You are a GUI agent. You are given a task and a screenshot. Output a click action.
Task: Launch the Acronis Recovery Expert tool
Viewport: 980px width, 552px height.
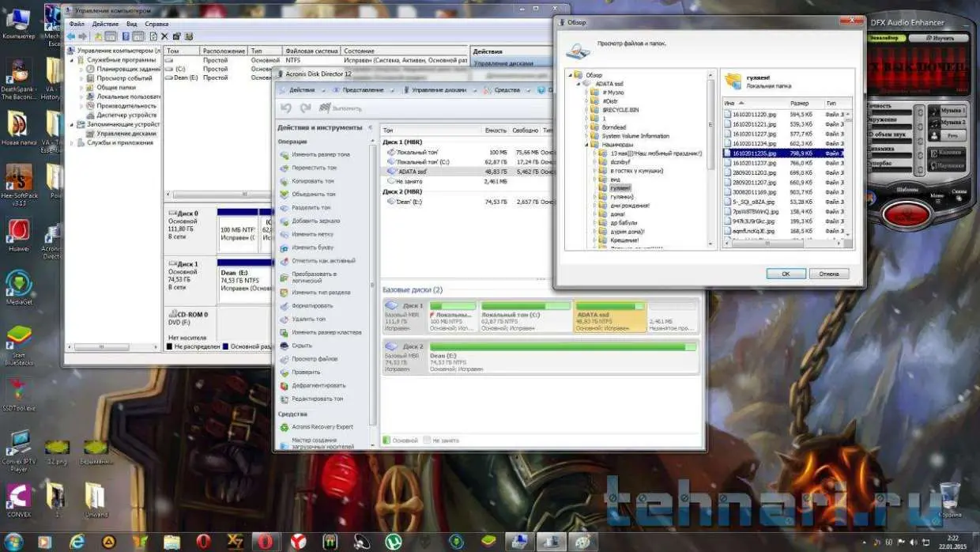285,427
